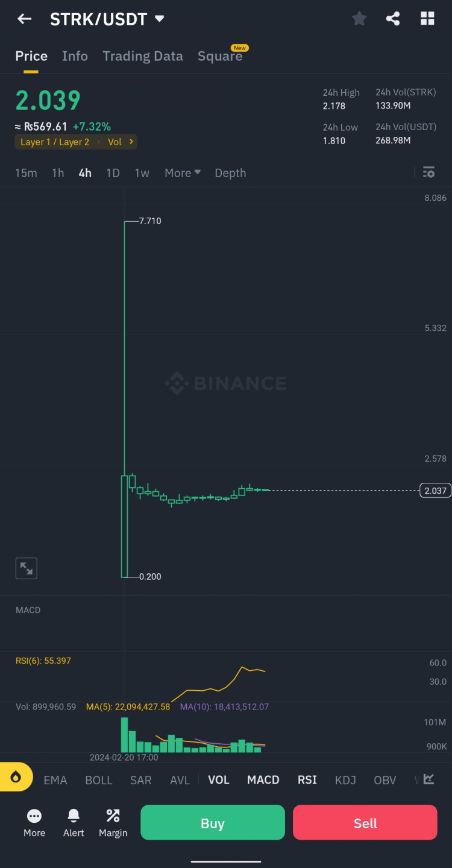452x868 pixels.
Task: Tap the green Buy button
Action: pos(213,823)
